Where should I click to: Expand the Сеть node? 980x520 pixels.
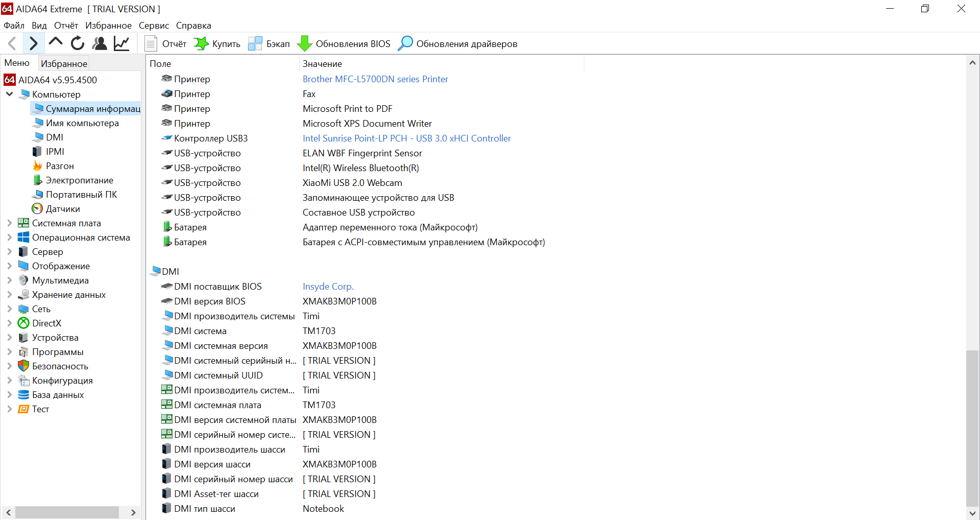(x=9, y=309)
